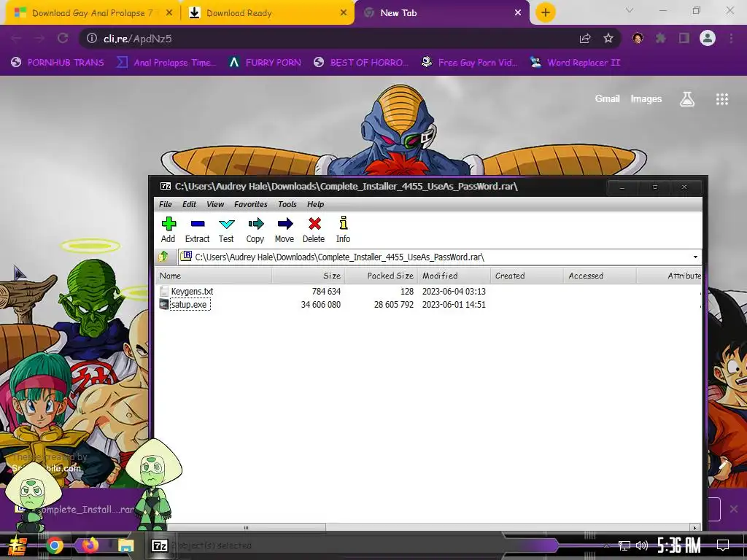
Task: Select satup.exe in the file list
Action: [190, 305]
